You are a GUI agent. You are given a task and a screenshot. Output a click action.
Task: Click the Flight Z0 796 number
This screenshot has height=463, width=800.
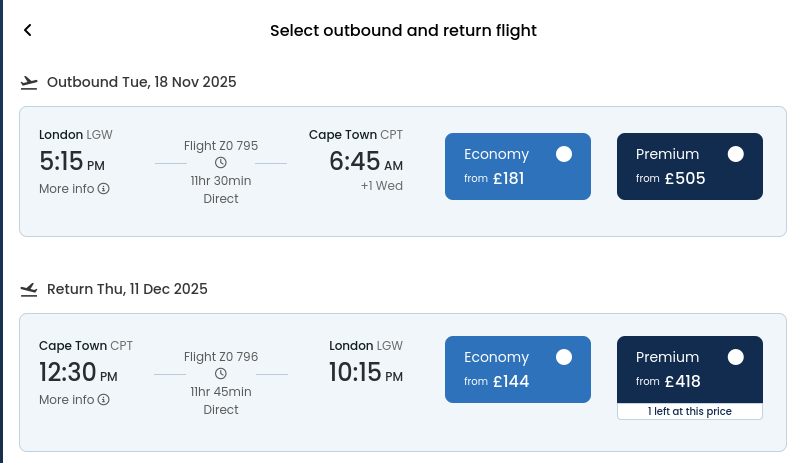pos(221,357)
